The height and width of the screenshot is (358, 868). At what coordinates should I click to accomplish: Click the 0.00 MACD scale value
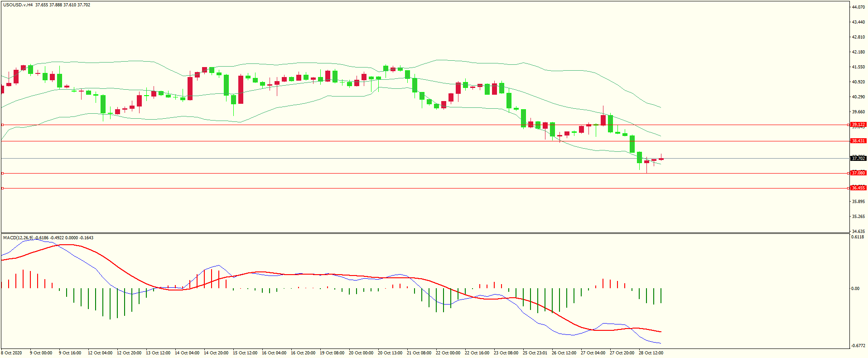click(855, 289)
